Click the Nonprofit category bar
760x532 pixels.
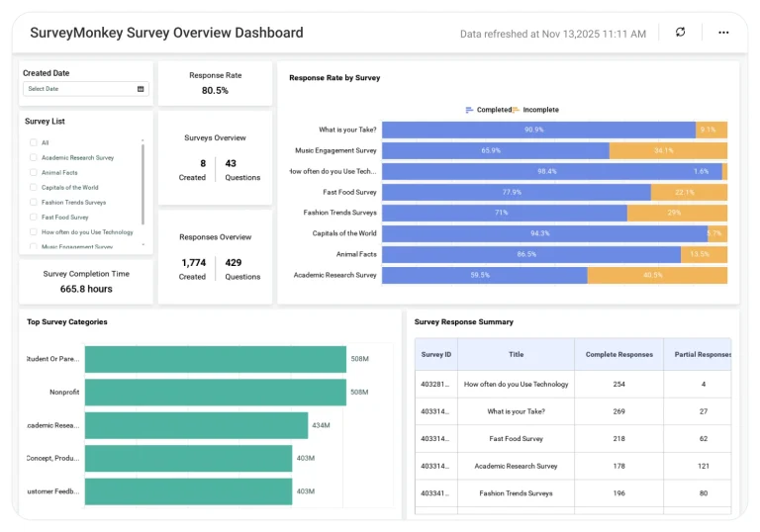(x=215, y=392)
